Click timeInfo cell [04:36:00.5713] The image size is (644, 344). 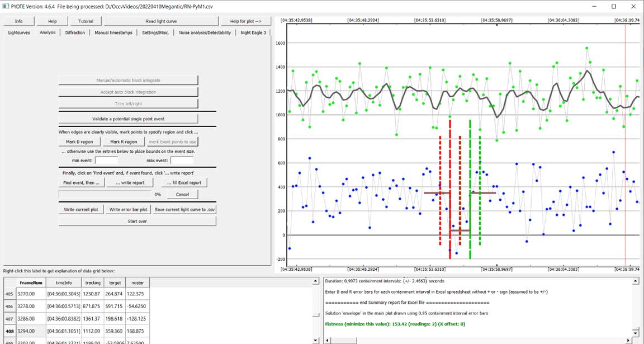(x=64, y=306)
